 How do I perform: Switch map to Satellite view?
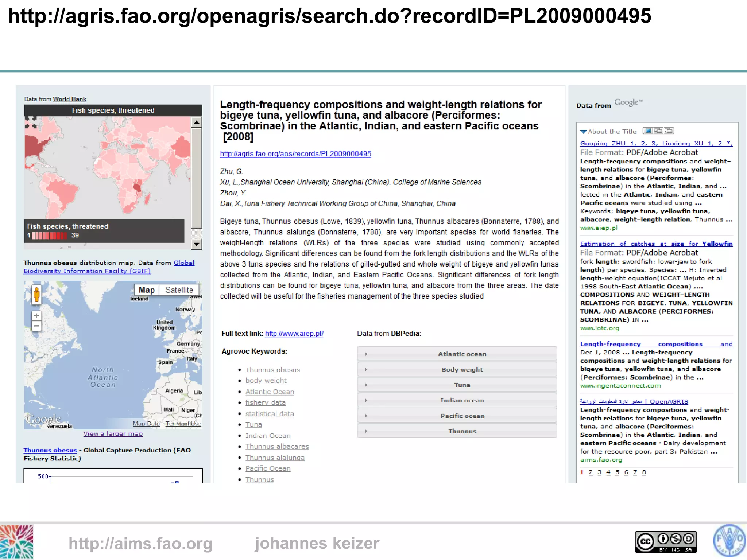pos(179,290)
